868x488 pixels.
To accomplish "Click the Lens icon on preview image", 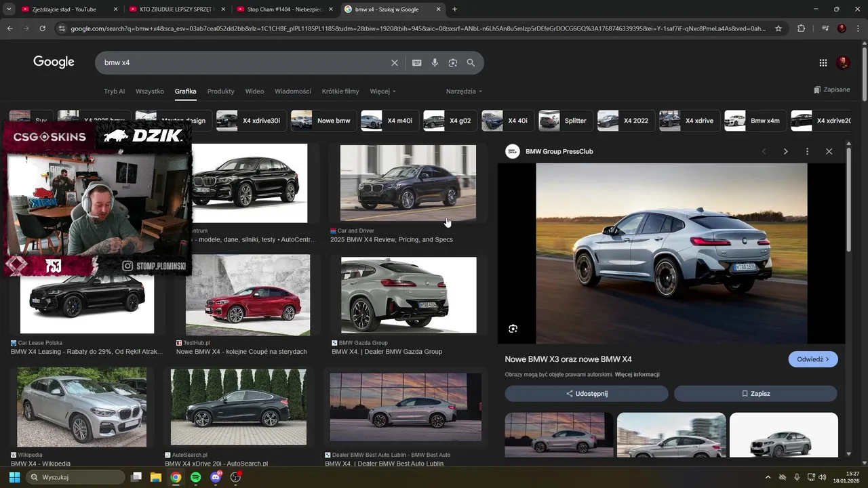I will 513,329.
